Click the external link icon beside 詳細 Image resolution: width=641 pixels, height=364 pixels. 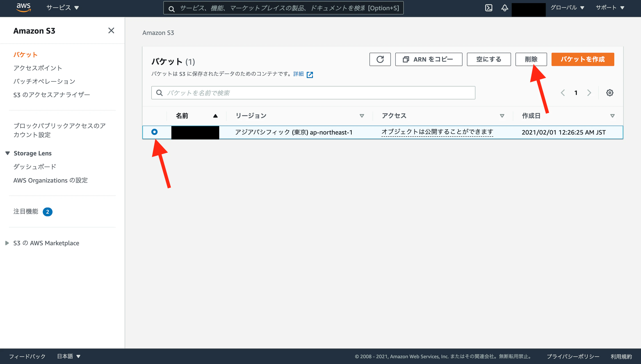[310, 74]
